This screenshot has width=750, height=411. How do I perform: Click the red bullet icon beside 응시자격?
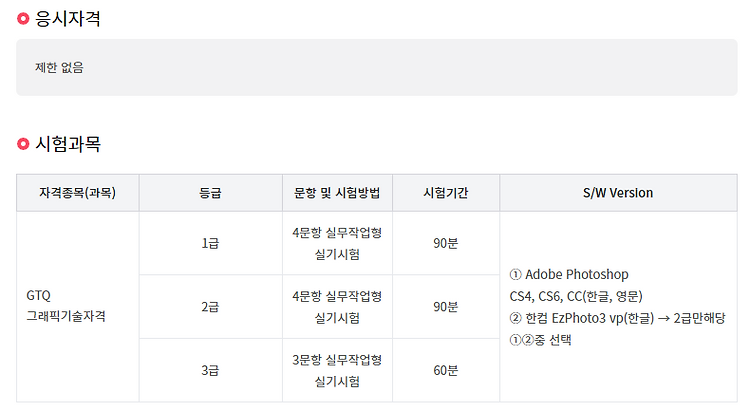(23, 19)
